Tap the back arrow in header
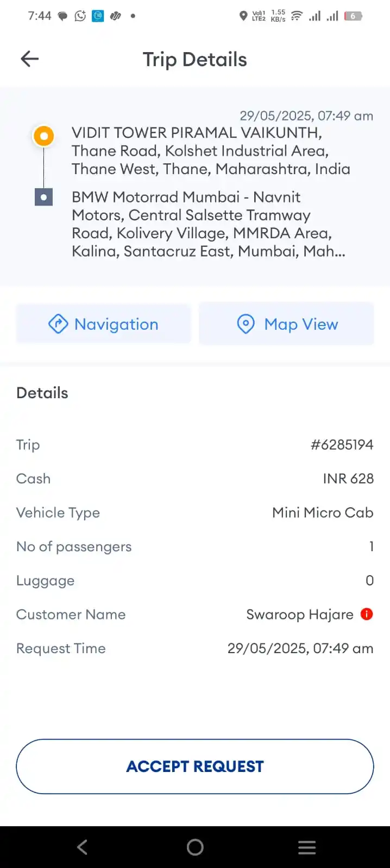The image size is (390, 868). click(30, 59)
